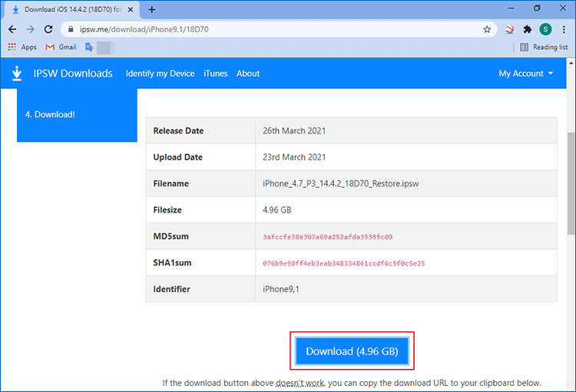Open the Reading list panel

pyautogui.click(x=544, y=47)
